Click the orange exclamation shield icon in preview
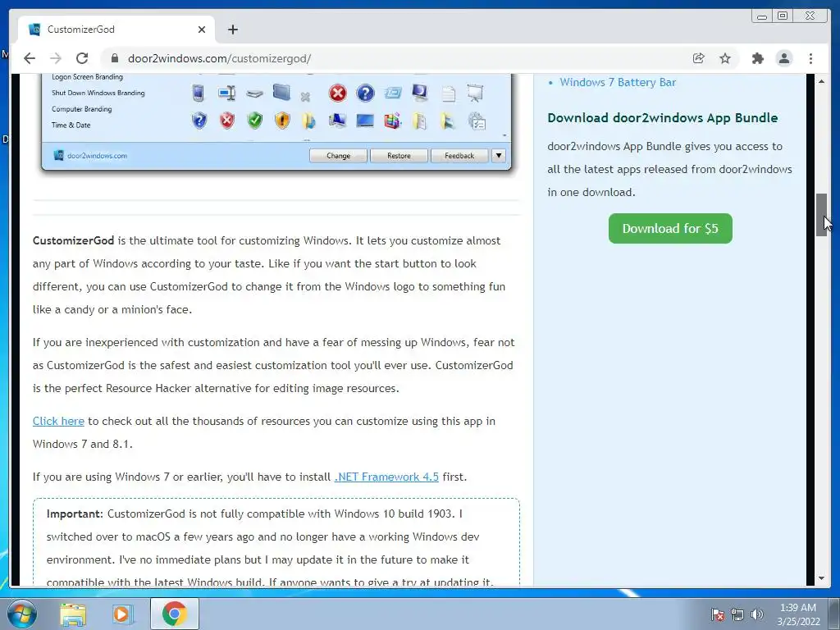This screenshot has height=630, width=840. [x=282, y=120]
